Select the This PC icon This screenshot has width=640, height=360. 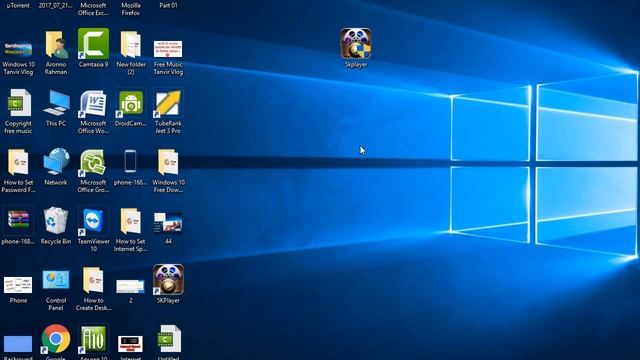coord(56,102)
